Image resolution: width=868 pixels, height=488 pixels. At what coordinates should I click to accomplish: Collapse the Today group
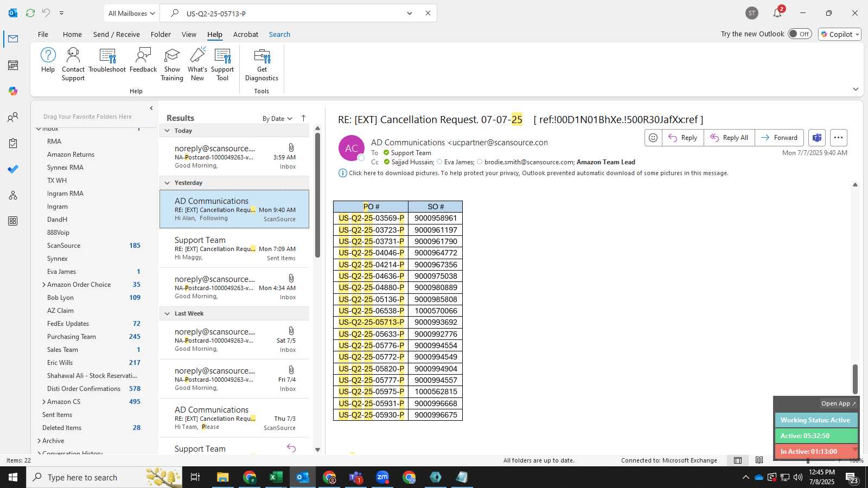pyautogui.click(x=167, y=131)
